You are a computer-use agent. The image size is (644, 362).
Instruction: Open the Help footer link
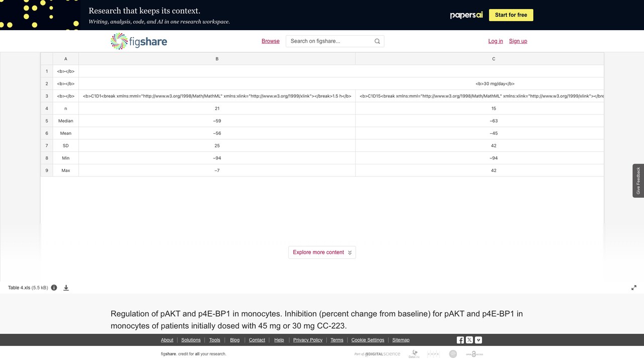pyautogui.click(x=279, y=340)
